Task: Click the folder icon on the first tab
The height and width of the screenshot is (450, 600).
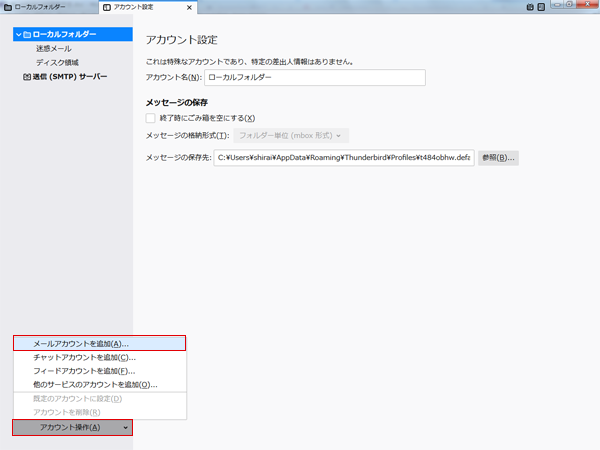Action: (x=7, y=8)
